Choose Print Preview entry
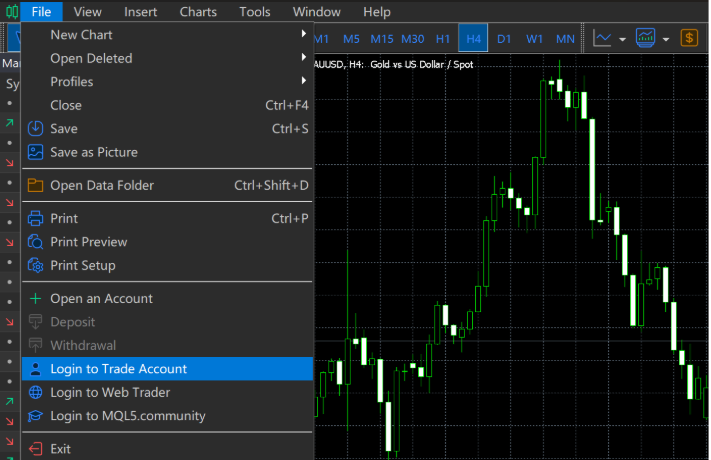This screenshot has height=460, width=711. tap(167, 242)
